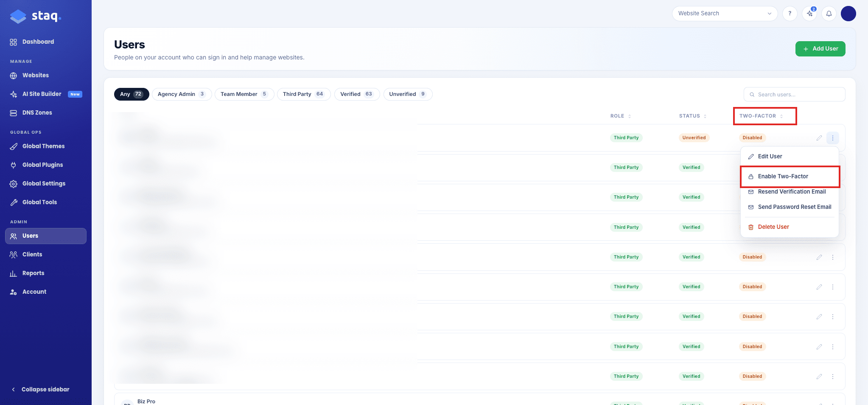The height and width of the screenshot is (405, 868).
Task: Open AI Site Builder
Action: click(42, 94)
